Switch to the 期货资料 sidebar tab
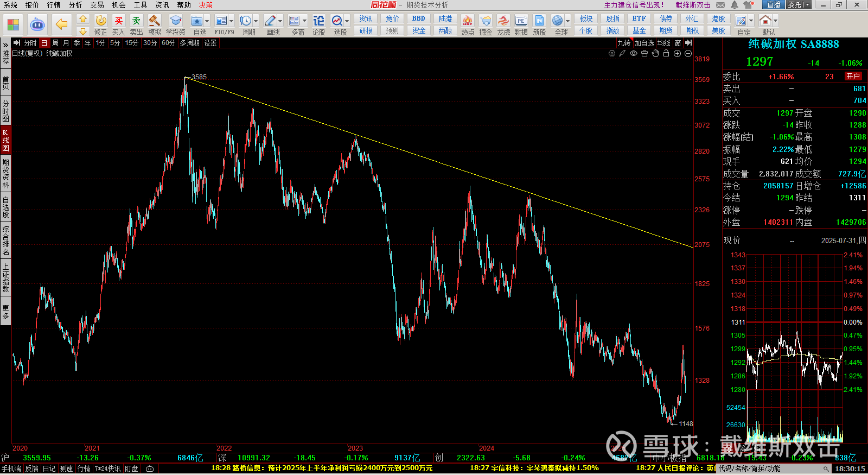 pos(5,174)
